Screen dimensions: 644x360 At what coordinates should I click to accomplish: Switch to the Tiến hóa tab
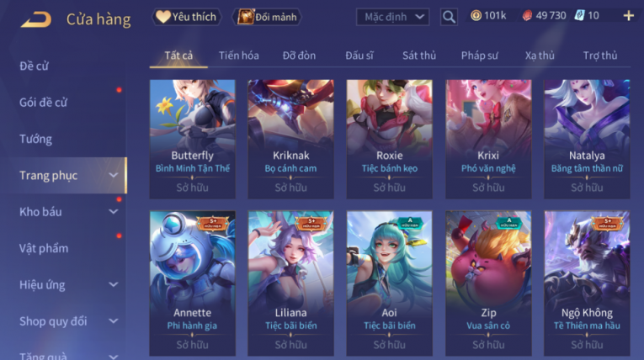[x=238, y=56]
